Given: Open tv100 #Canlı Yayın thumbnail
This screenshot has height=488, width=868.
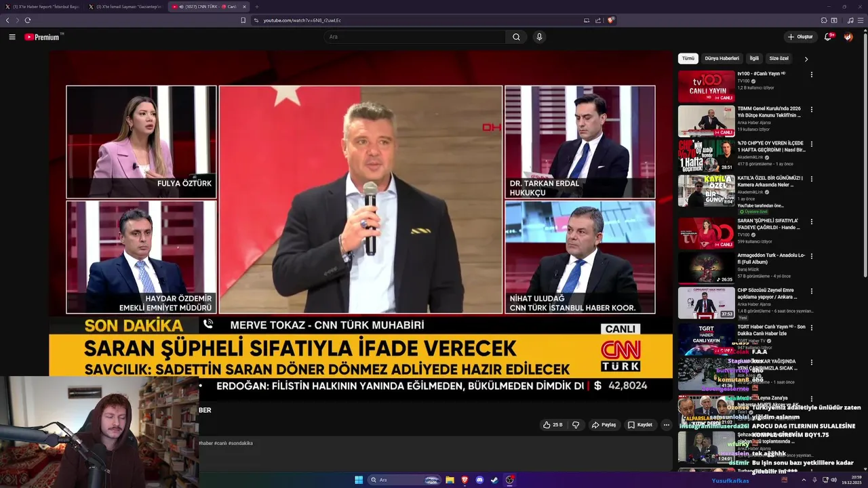Looking at the screenshot, I should (x=706, y=86).
